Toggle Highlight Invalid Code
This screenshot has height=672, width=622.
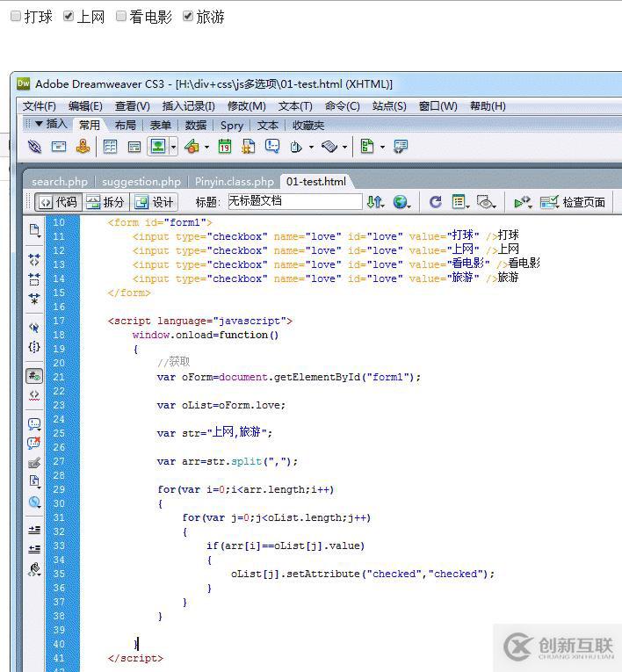(x=34, y=394)
